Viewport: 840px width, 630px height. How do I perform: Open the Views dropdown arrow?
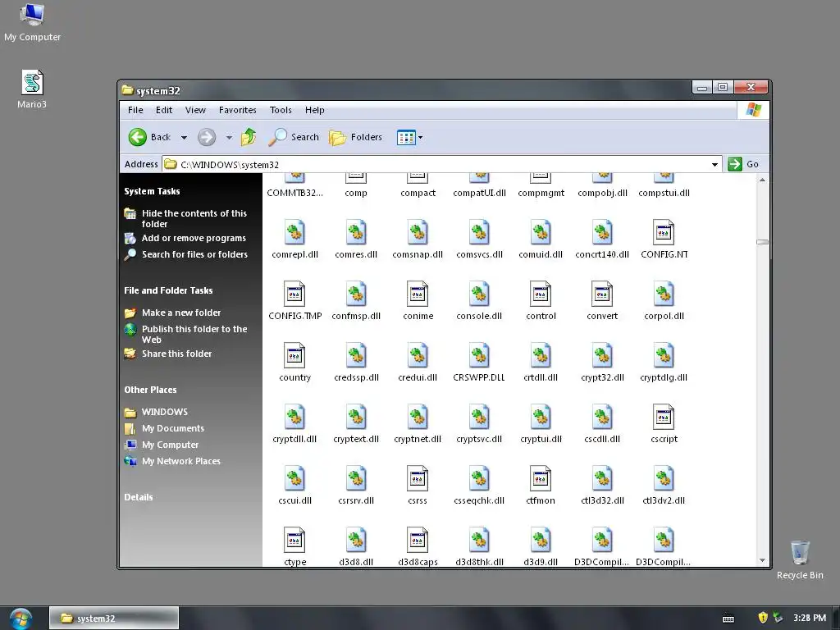421,138
